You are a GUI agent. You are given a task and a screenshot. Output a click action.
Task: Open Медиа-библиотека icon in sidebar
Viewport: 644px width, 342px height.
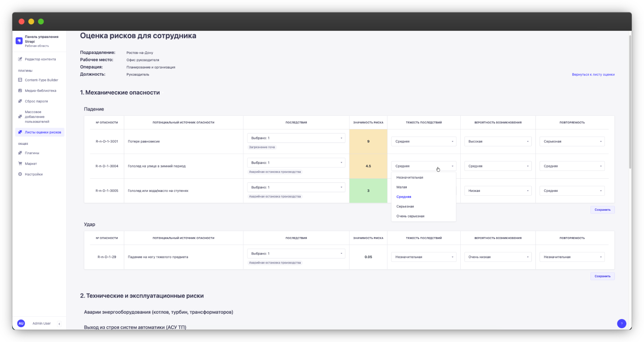[20, 91]
